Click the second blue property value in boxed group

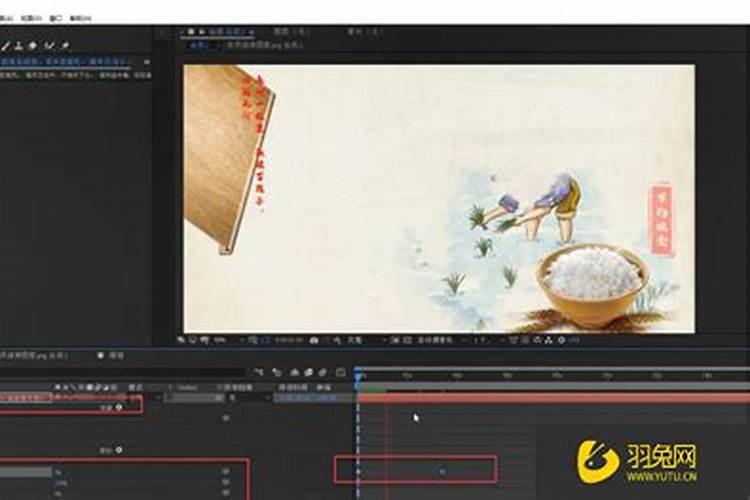(x=61, y=483)
